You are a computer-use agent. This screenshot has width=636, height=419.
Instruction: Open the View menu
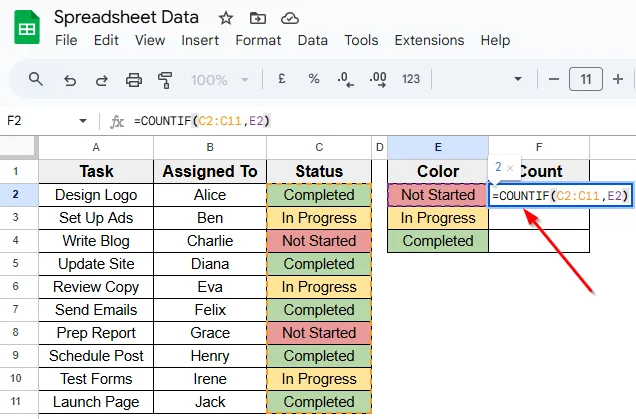(x=150, y=40)
